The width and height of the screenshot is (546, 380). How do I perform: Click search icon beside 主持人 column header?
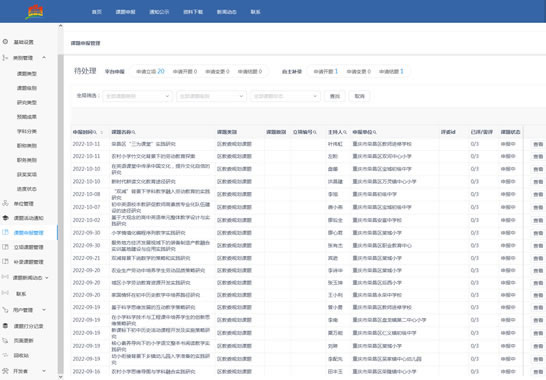(x=345, y=132)
